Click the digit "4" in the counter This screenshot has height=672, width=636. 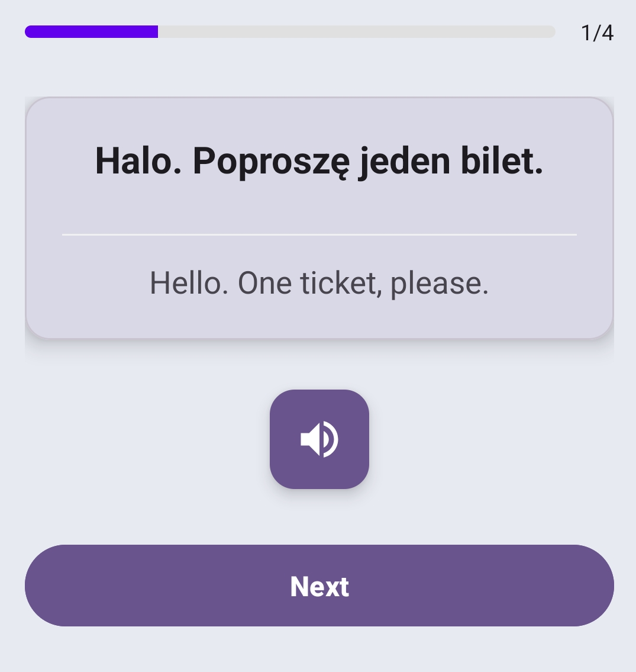coord(607,33)
